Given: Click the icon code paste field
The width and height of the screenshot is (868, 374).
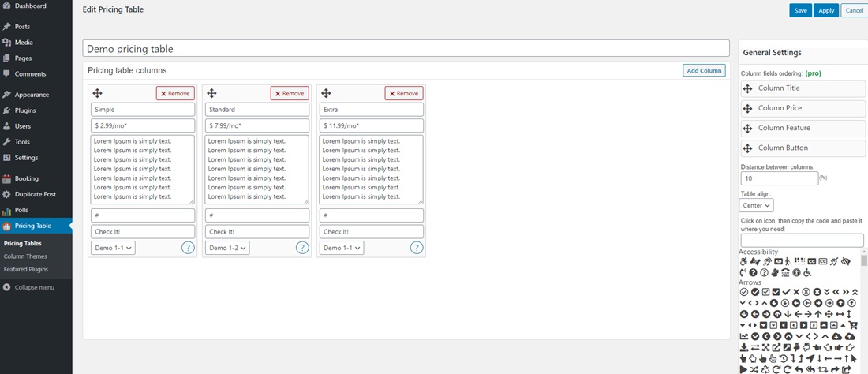Looking at the screenshot, I should (x=803, y=241).
